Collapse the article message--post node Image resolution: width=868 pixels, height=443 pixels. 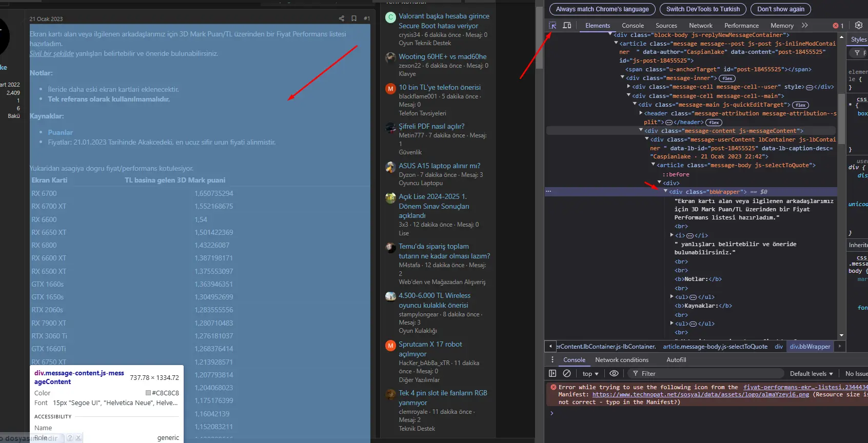pos(616,43)
